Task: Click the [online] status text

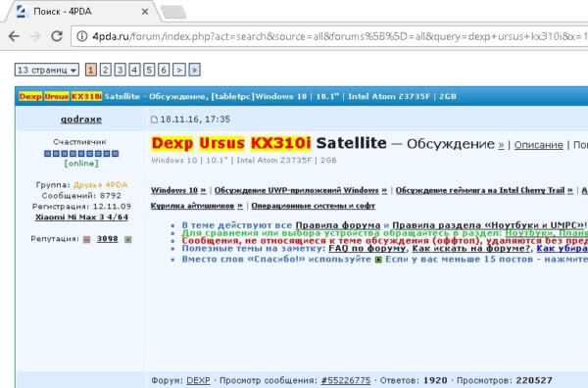Action: pos(81,164)
